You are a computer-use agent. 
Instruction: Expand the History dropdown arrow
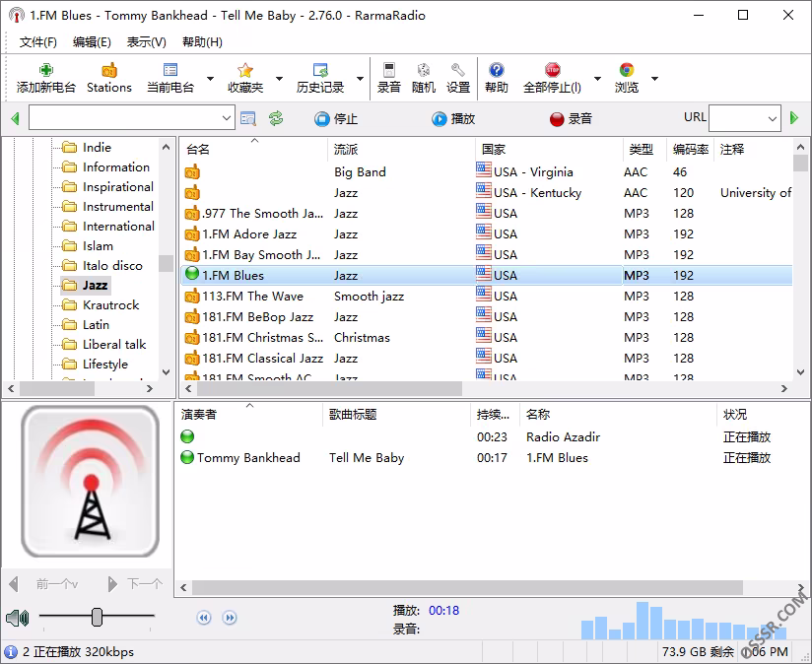tap(360, 79)
